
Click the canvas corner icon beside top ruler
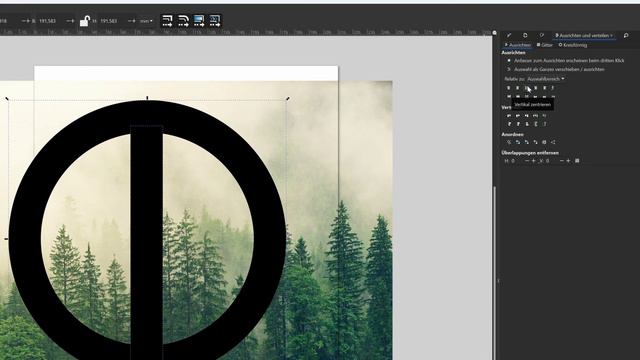pos(495,33)
